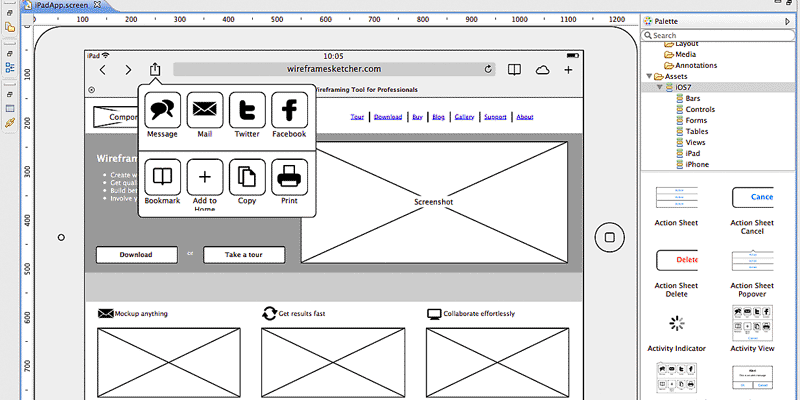
Task: Tap the share icon in browser bar
Action: 155,69
